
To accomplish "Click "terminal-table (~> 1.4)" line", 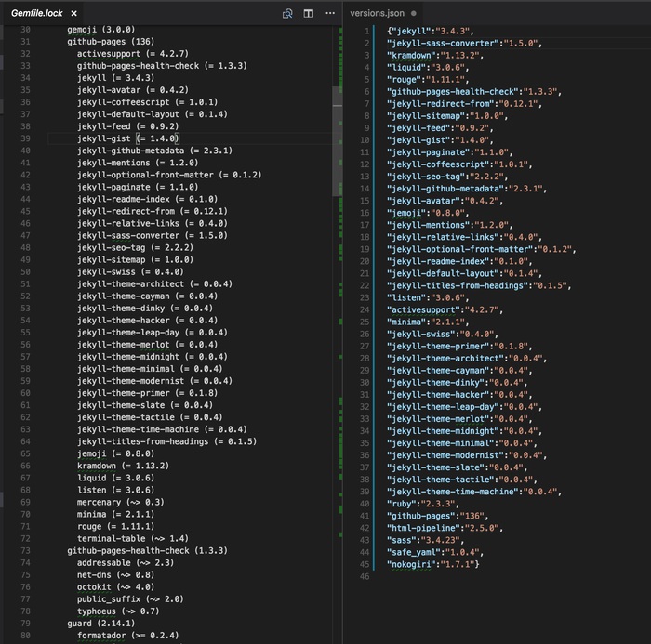I will [x=133, y=539].
